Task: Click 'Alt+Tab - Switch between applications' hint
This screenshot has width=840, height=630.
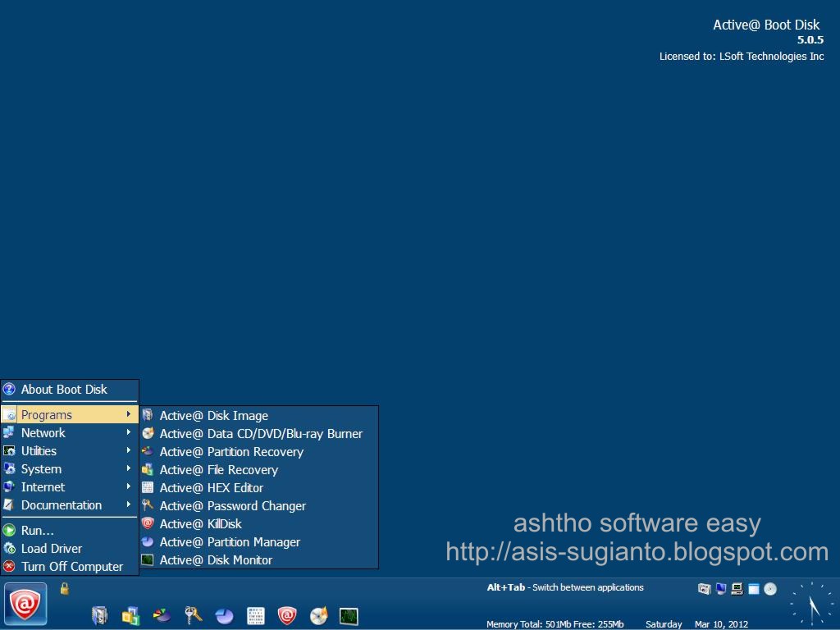Action: [565, 587]
